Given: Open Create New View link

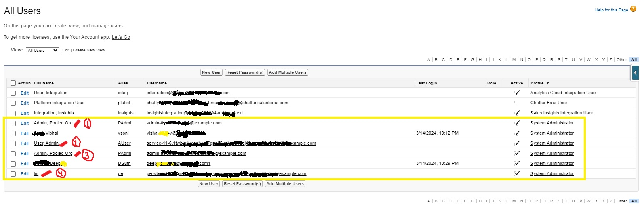Looking at the screenshot, I should 89,50.
